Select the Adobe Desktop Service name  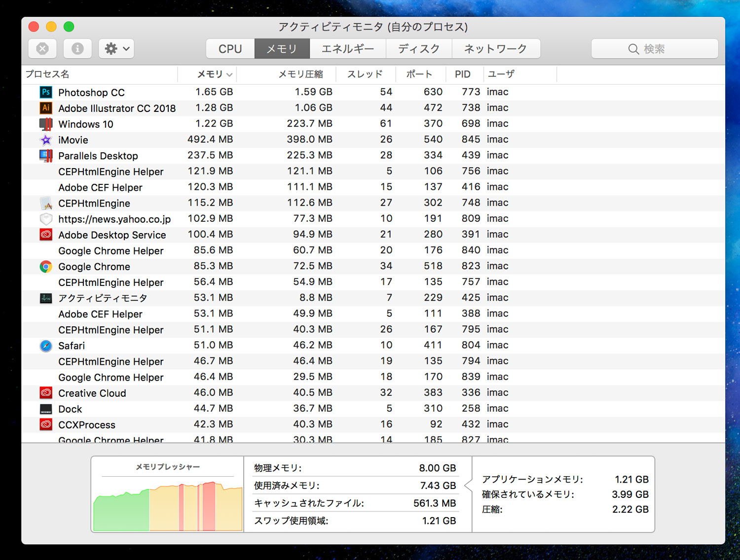coord(112,235)
